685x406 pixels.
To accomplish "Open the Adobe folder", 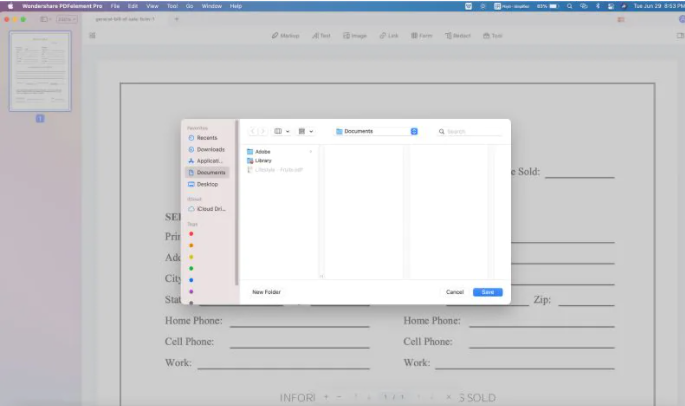I will [x=263, y=152].
